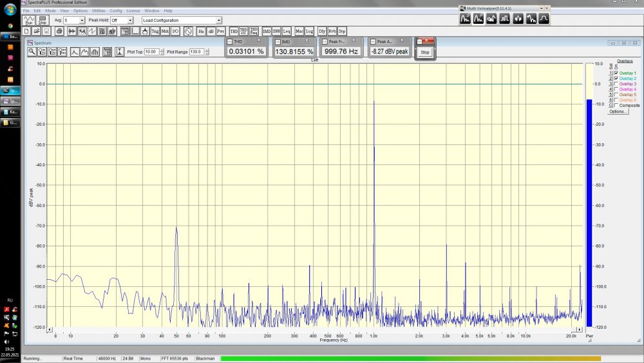Enable the Composite overlay checkbox
Viewport: 644px width, 363px height.
point(616,105)
